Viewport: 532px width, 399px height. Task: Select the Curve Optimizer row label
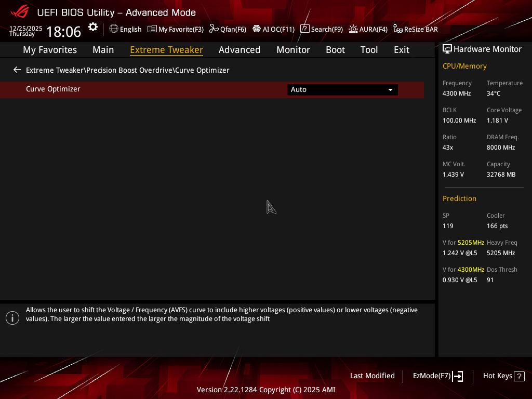53,89
